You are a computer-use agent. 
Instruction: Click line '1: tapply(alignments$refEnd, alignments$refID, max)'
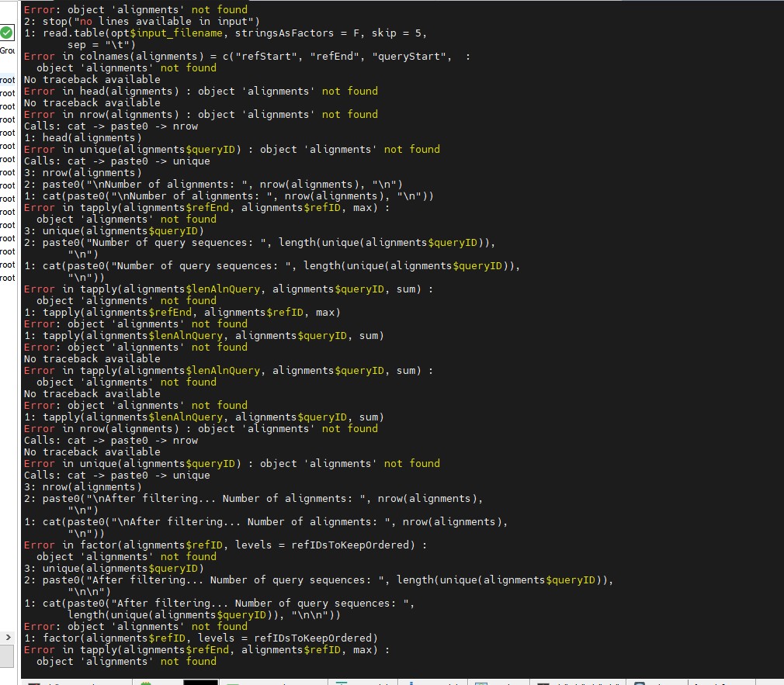coord(182,313)
